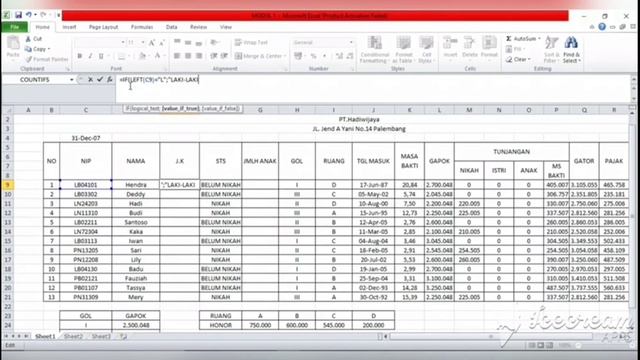This screenshot has width=640, height=360.
Task: Click cell containing Hendra
Action: [136, 185]
